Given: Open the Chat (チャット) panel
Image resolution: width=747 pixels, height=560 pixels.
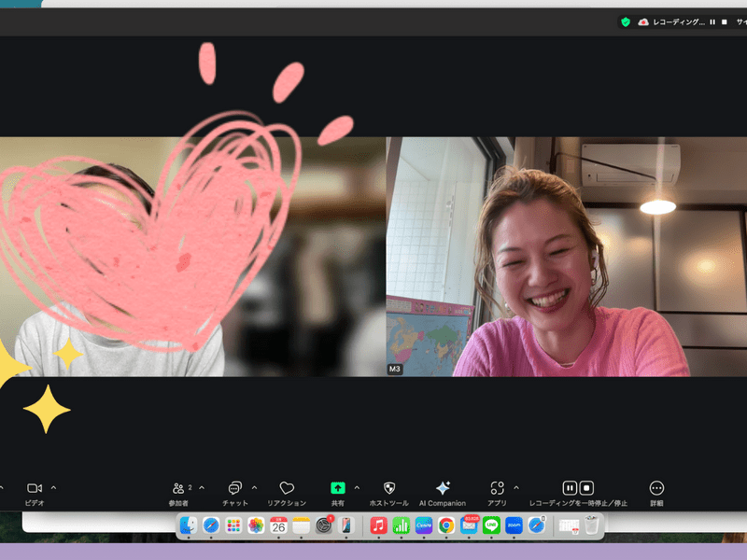Looking at the screenshot, I should [235, 488].
